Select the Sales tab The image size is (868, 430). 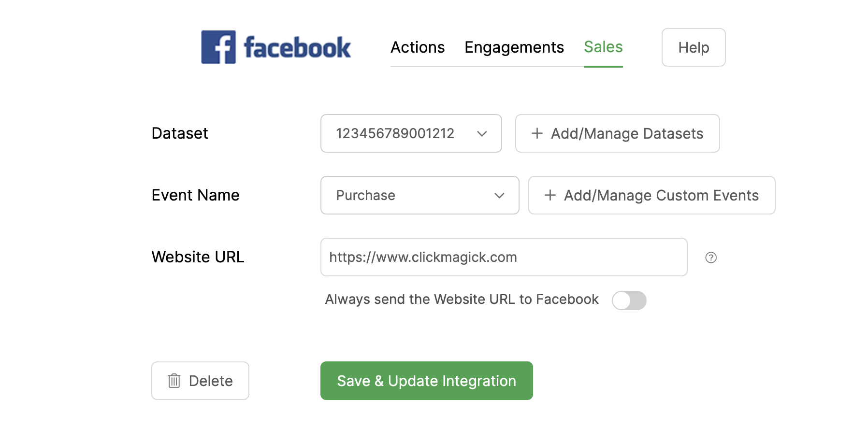pos(603,47)
